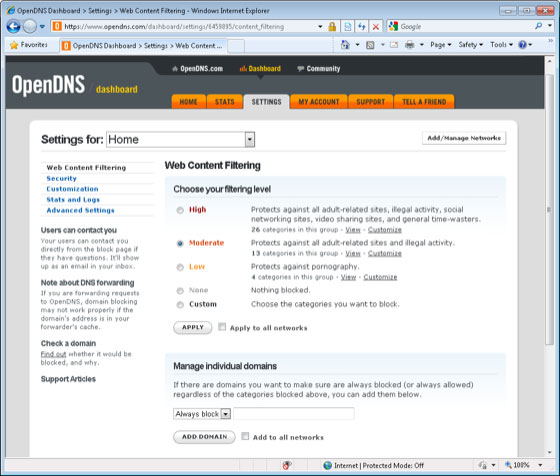The width and height of the screenshot is (560, 476).
Task: Select the Low filtering level
Action: [180, 267]
